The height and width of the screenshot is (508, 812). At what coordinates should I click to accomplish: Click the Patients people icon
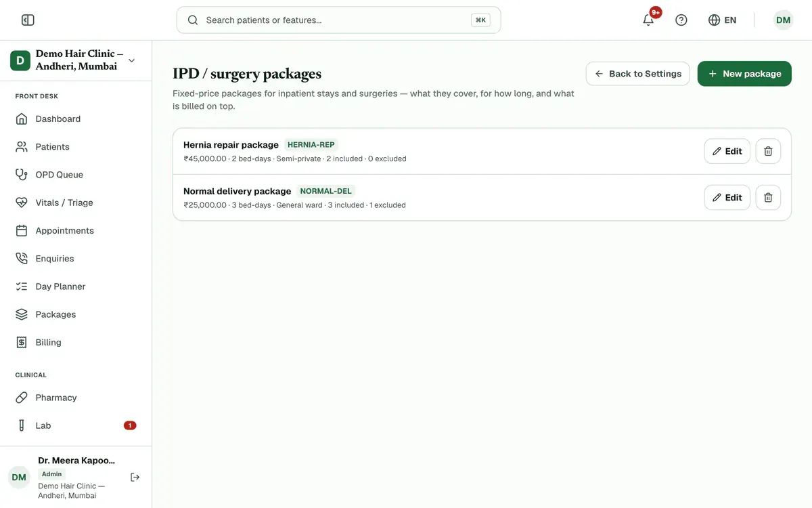tap(22, 146)
